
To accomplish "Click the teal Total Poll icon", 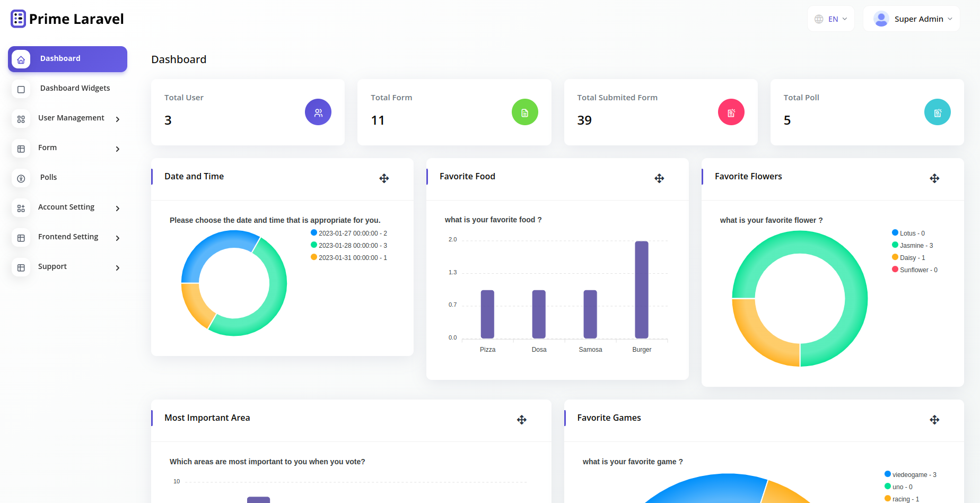I will [x=937, y=112].
